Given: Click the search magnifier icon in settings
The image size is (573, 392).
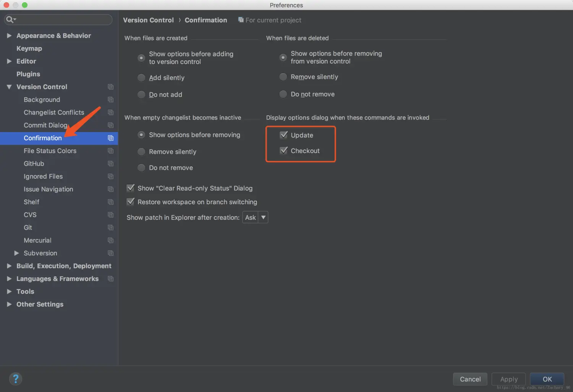Looking at the screenshot, I should tap(10, 19).
